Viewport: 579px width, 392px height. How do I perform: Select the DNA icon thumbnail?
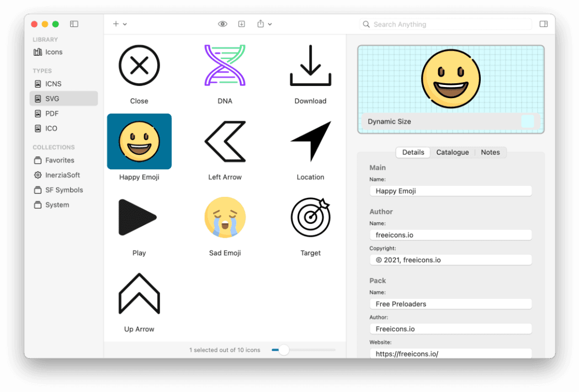(x=225, y=66)
